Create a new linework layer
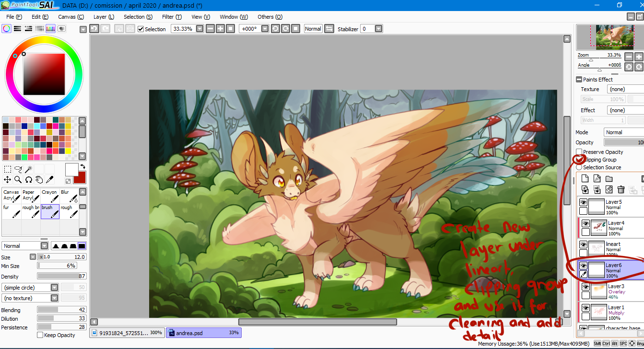The image size is (644, 349). coord(597,179)
